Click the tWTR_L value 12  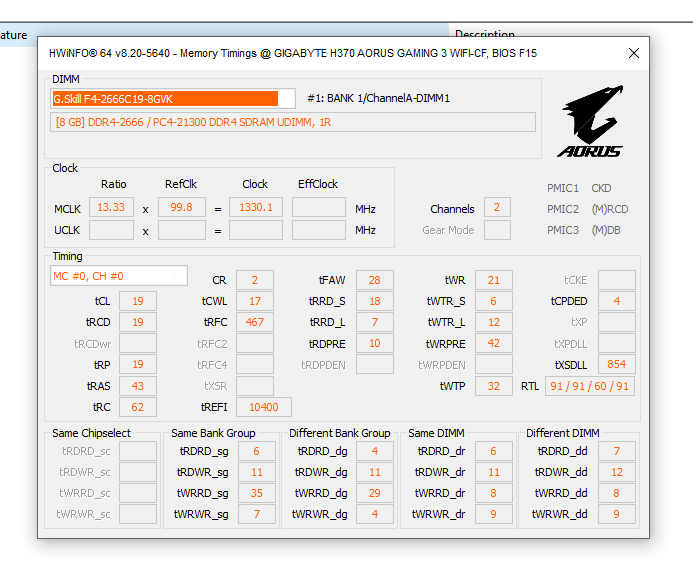click(x=494, y=322)
